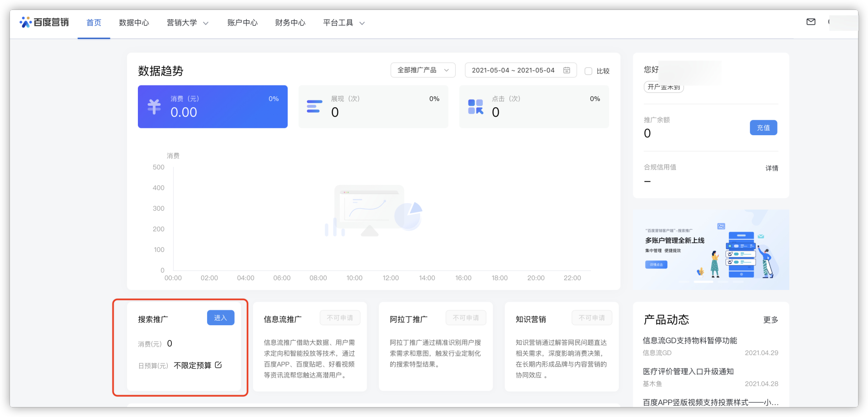Image resolution: width=868 pixels, height=417 pixels.
Task: Click the 信息流推广 card title
Action: coord(283,319)
